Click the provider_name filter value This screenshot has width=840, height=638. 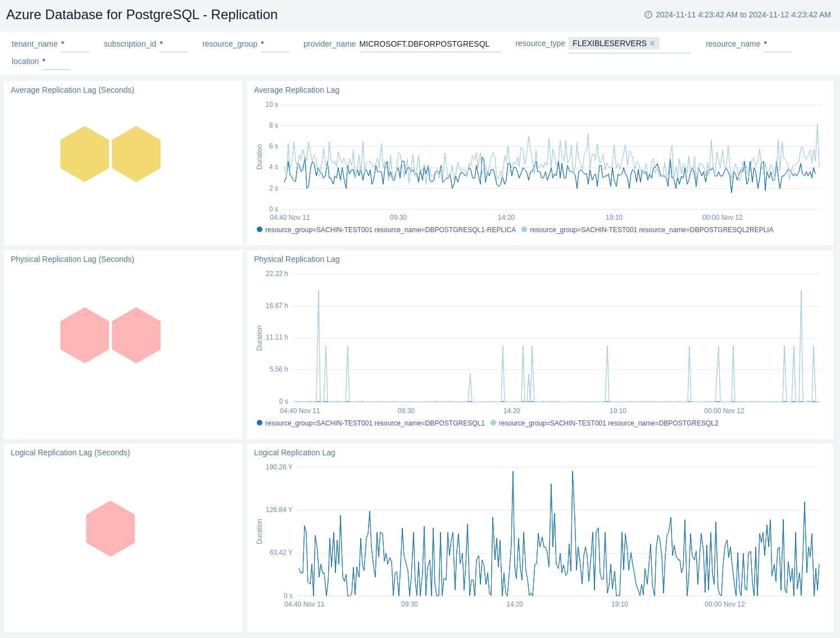pos(430,44)
